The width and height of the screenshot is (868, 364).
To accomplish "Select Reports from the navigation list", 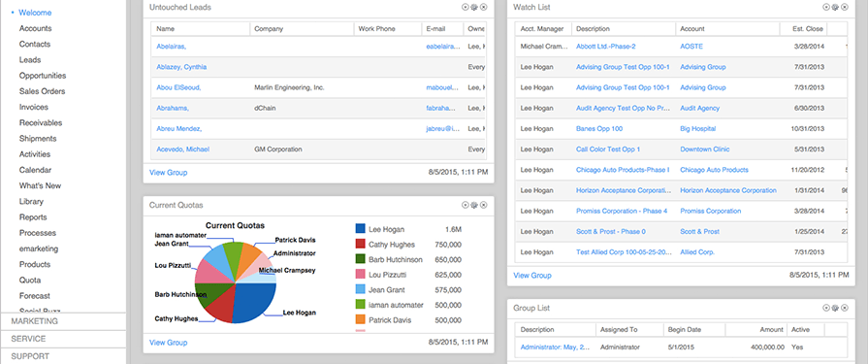I will (x=33, y=217).
